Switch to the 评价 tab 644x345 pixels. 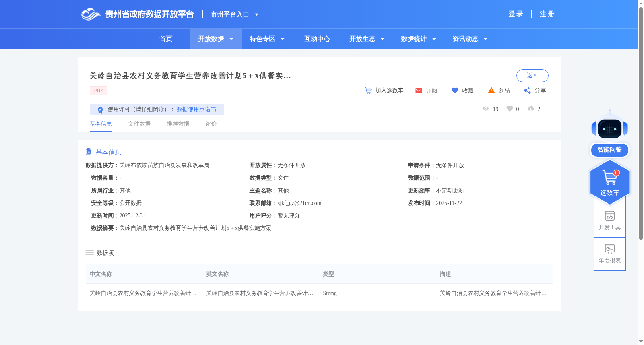(211, 124)
